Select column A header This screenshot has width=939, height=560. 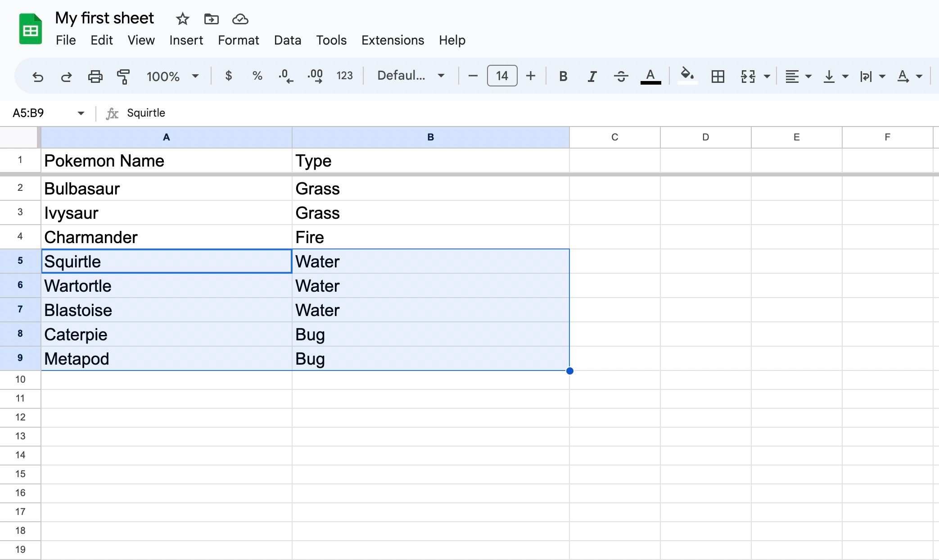167,137
